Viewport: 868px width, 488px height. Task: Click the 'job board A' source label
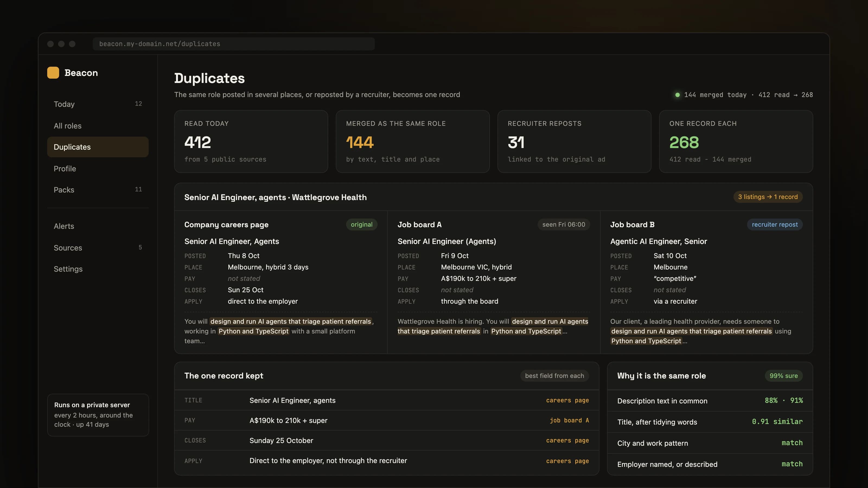(x=569, y=420)
